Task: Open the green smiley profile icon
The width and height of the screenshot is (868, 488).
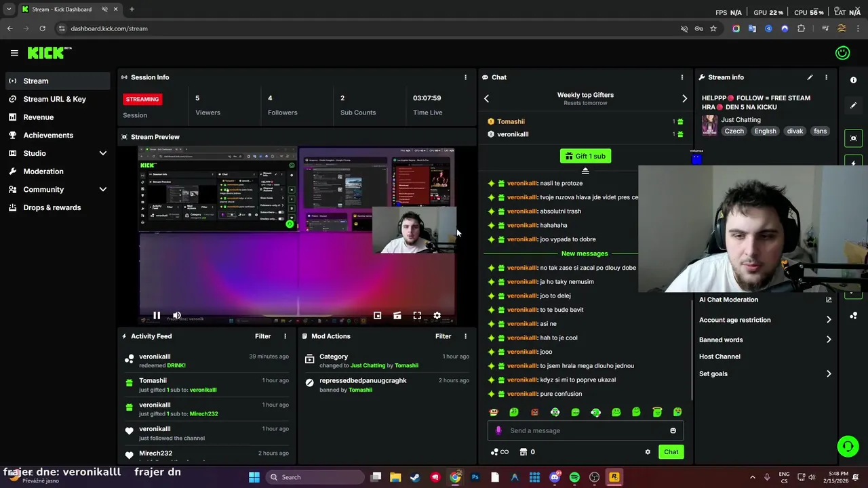Action: (843, 53)
